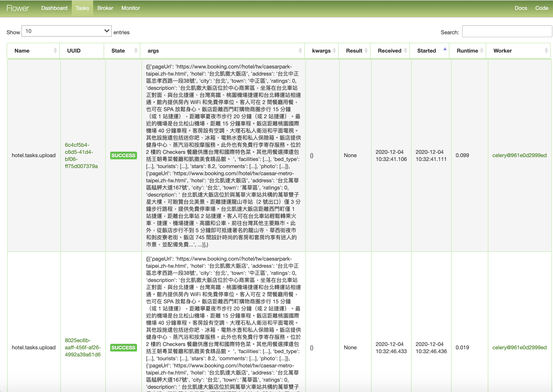Click SUCCESS badge for task 8025ec6b
This screenshot has height=392, width=553.
click(123, 348)
